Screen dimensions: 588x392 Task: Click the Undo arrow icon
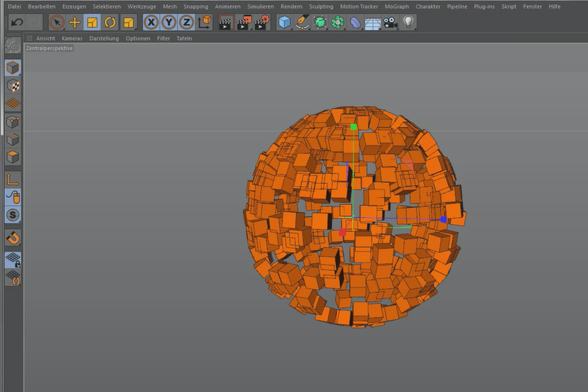tap(17, 23)
